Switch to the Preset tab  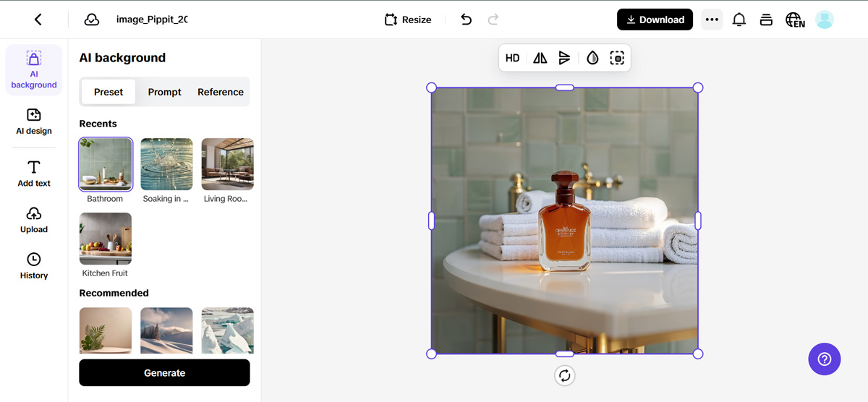[x=109, y=92]
